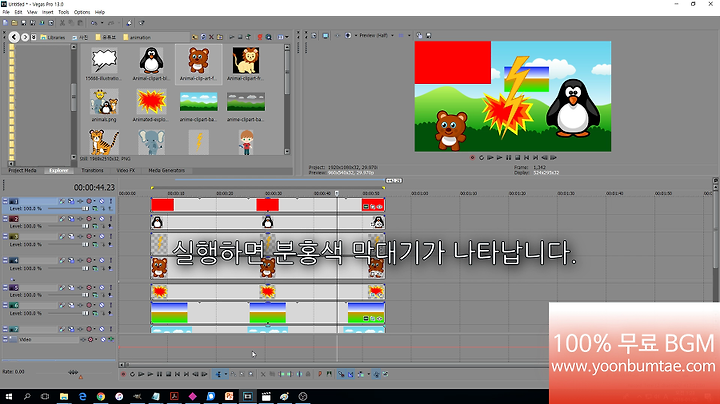Open Track Motion on track 4
The width and height of the screenshot is (720, 404).
click(x=71, y=260)
